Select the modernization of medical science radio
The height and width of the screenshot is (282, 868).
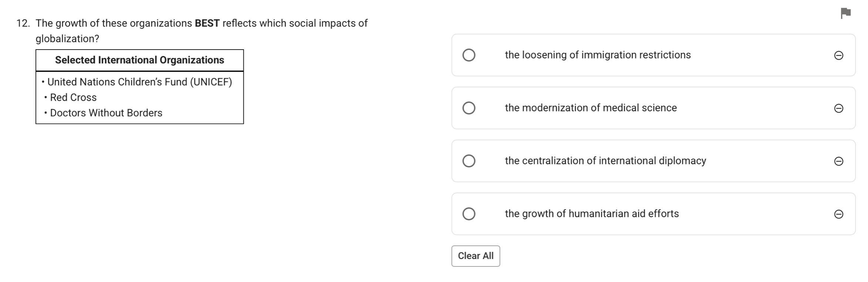[469, 108]
